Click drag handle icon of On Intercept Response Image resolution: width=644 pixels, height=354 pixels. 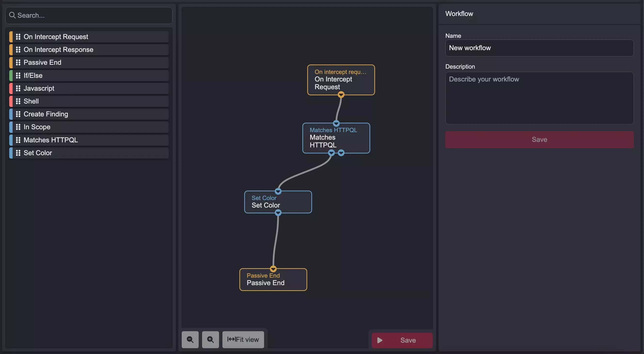(x=18, y=49)
